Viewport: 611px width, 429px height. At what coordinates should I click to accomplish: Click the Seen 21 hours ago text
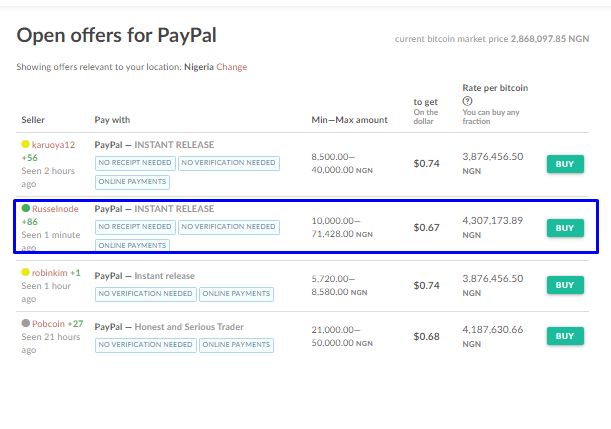(51, 343)
